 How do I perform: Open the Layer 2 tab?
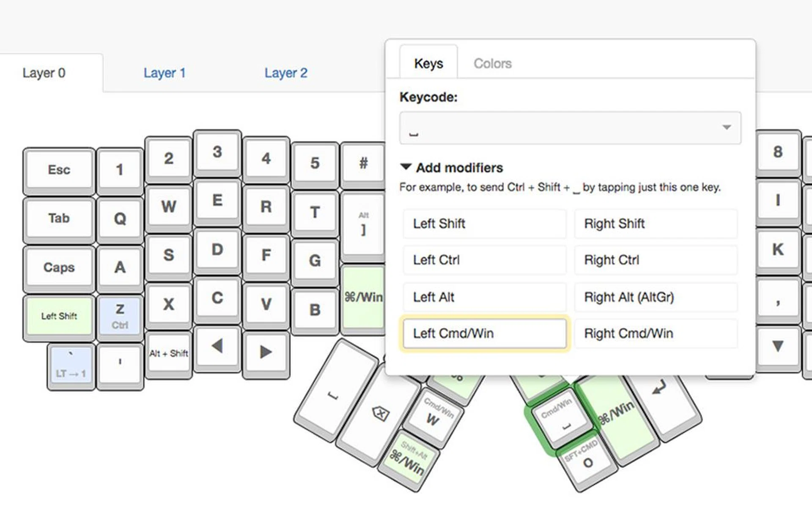[285, 73]
